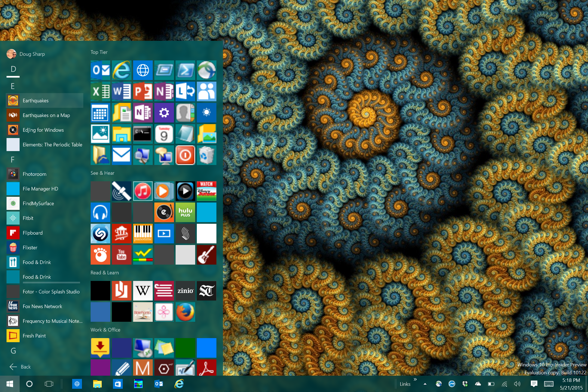
Task: Open Elements: The Periodic Table
Action: click(45, 145)
